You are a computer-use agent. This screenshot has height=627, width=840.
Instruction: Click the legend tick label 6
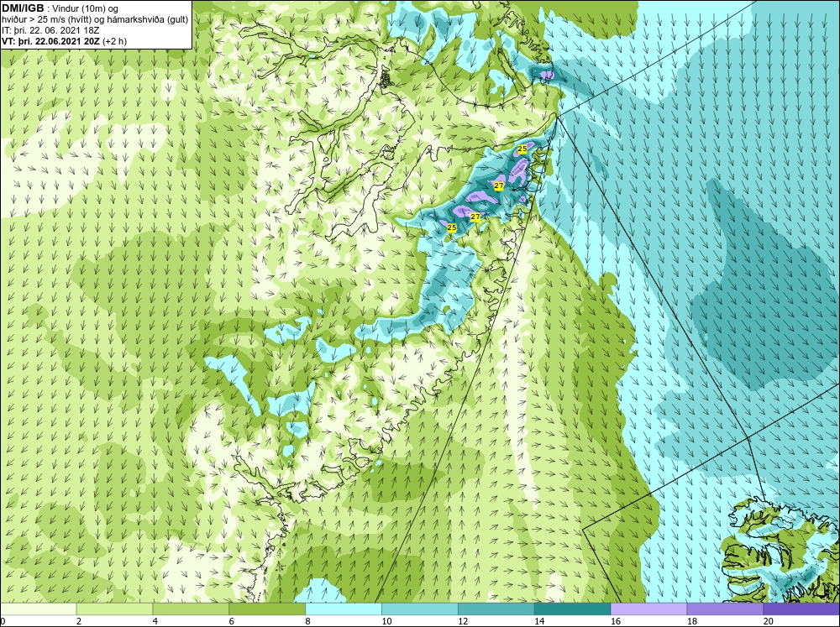232,621
